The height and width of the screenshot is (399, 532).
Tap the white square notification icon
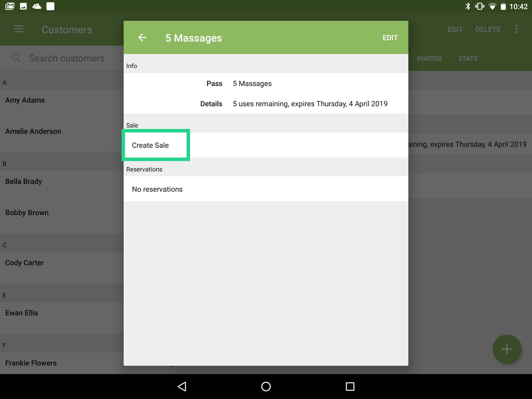(x=50, y=6)
